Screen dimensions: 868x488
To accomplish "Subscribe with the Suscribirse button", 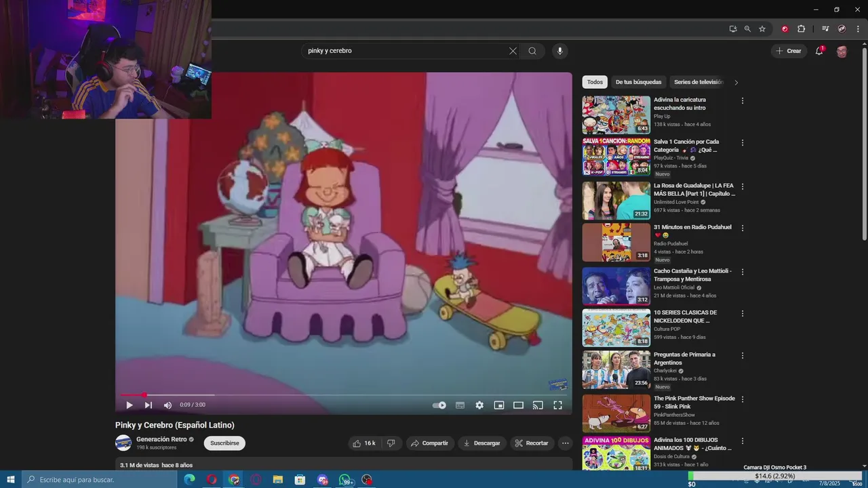I will coord(224,443).
